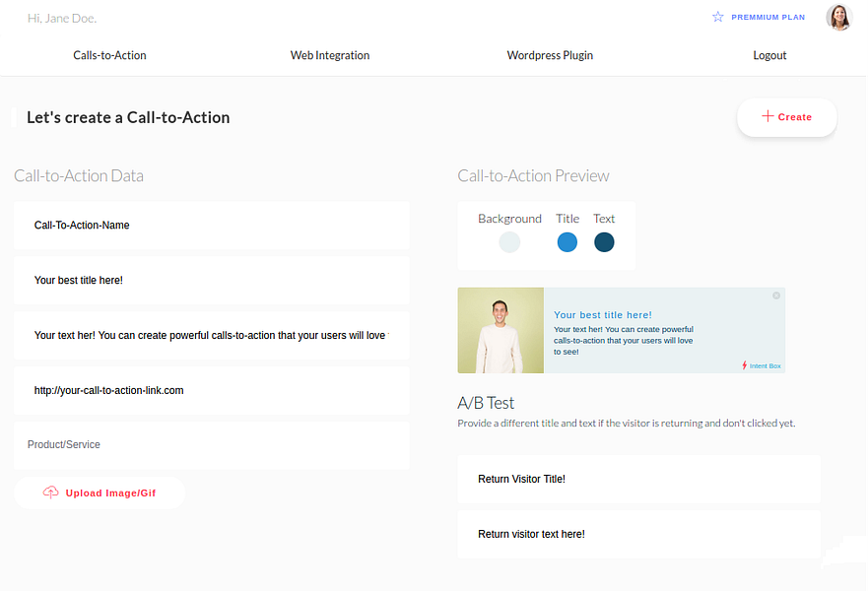Click the Intent Box lightning logo

pos(745,365)
